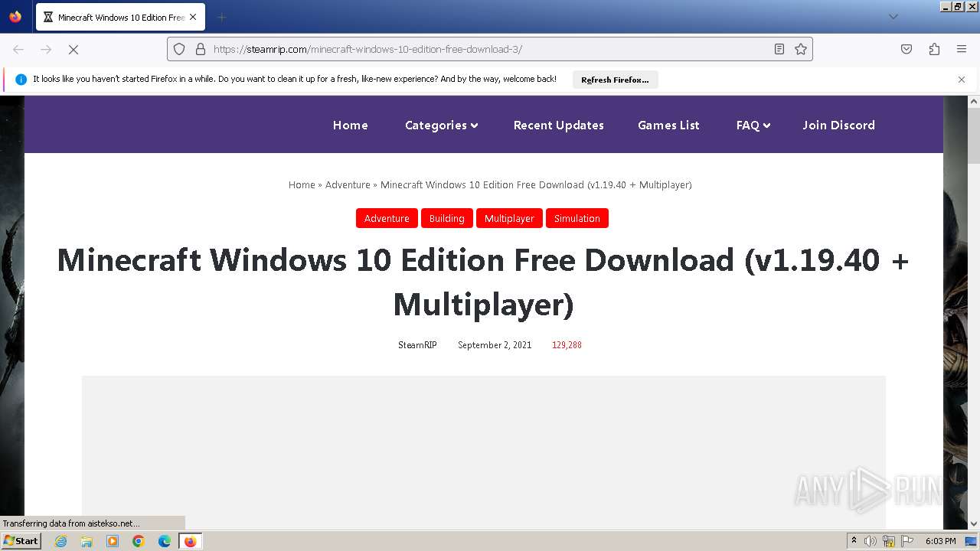The image size is (980, 551).
Task: Open the Join Discord link
Action: (838, 125)
